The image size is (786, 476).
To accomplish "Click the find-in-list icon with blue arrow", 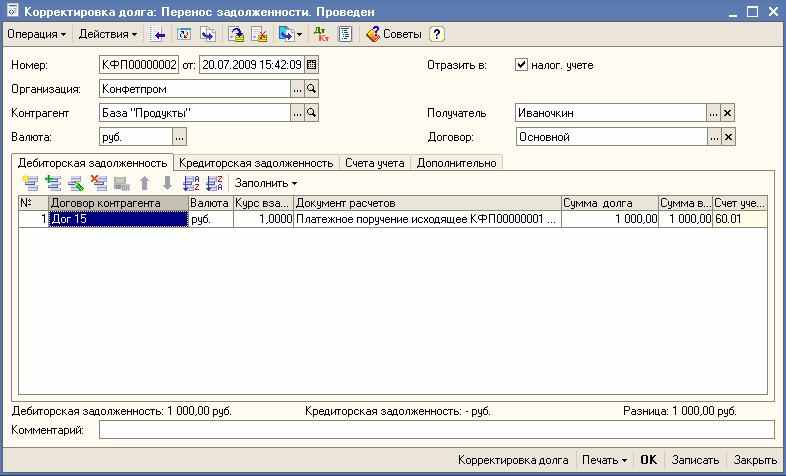I will pos(159,35).
